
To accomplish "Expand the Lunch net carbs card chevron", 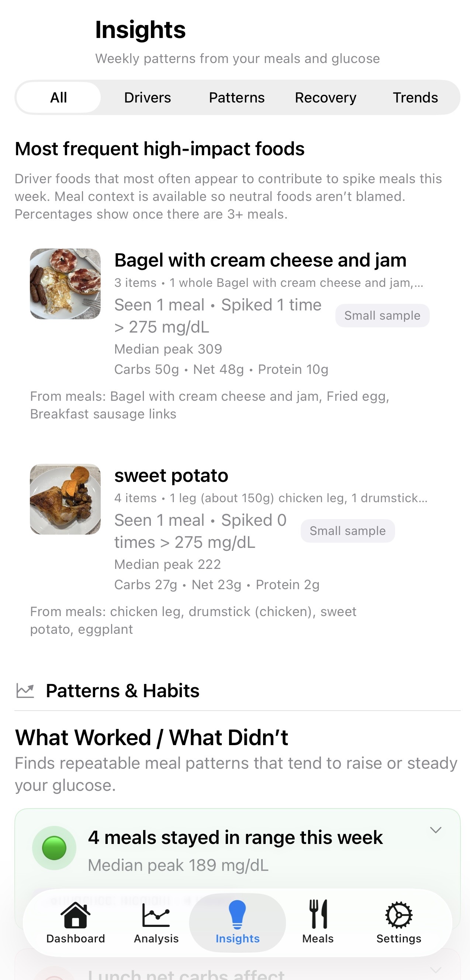I will pos(435,969).
